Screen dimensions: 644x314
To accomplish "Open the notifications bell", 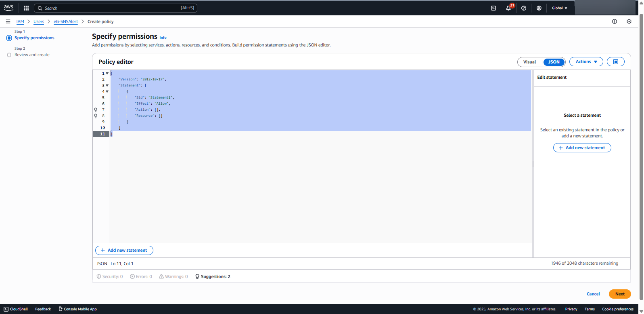I will (x=508, y=8).
